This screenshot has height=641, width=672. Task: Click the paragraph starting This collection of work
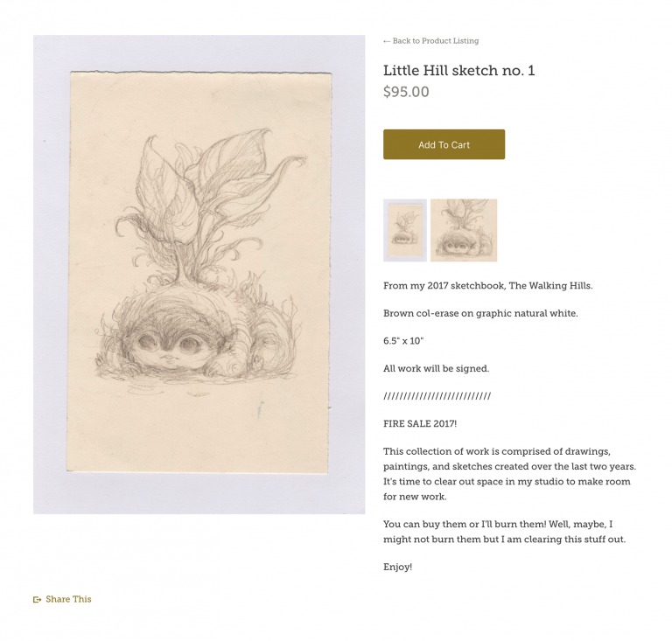pyautogui.click(x=509, y=474)
